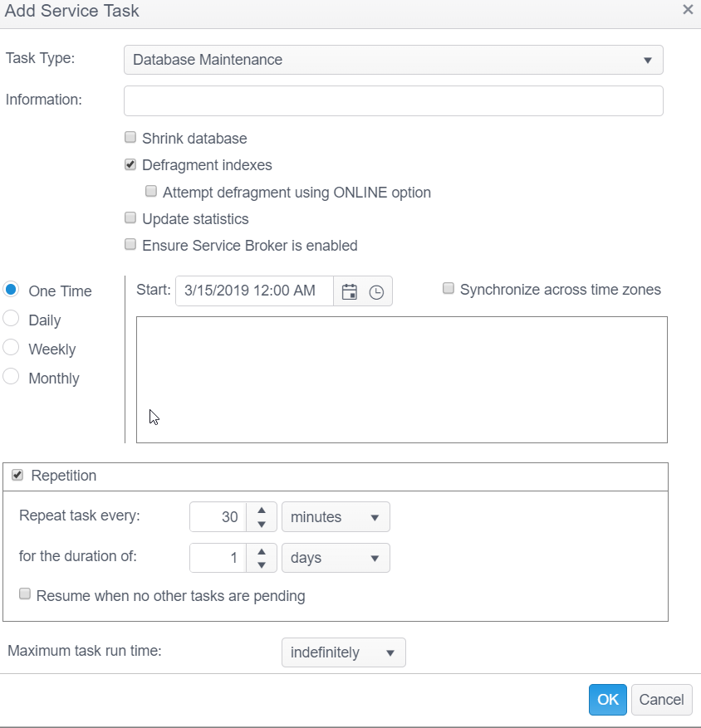This screenshot has height=728, width=701.
Task: Decrease the duration value with down arrow
Action: click(262, 565)
